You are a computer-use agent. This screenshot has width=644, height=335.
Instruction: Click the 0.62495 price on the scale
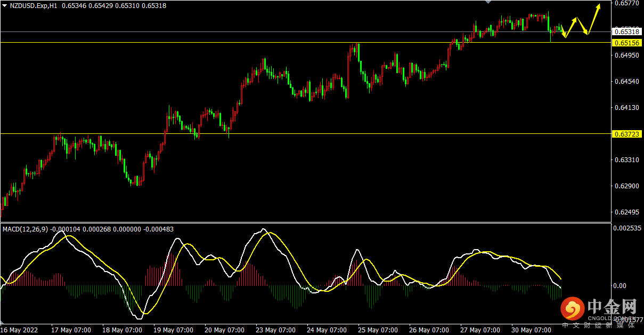pos(626,212)
